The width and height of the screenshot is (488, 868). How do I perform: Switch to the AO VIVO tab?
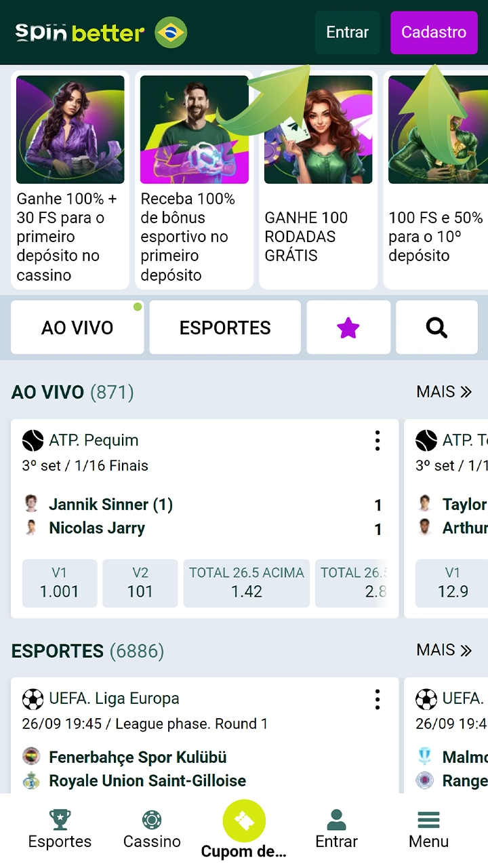click(x=77, y=328)
